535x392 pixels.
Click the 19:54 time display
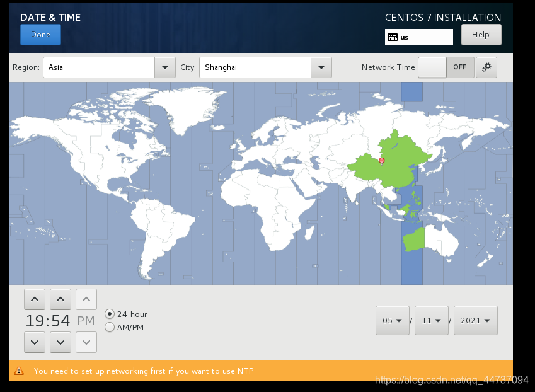click(x=48, y=321)
